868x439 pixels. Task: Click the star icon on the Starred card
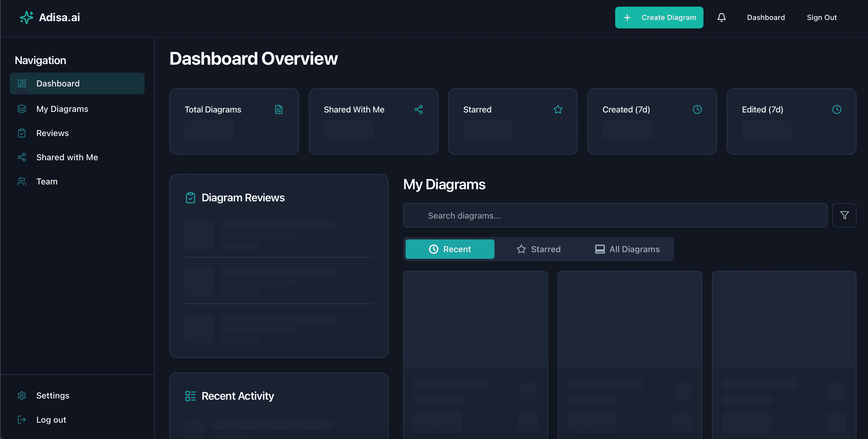[x=558, y=109]
